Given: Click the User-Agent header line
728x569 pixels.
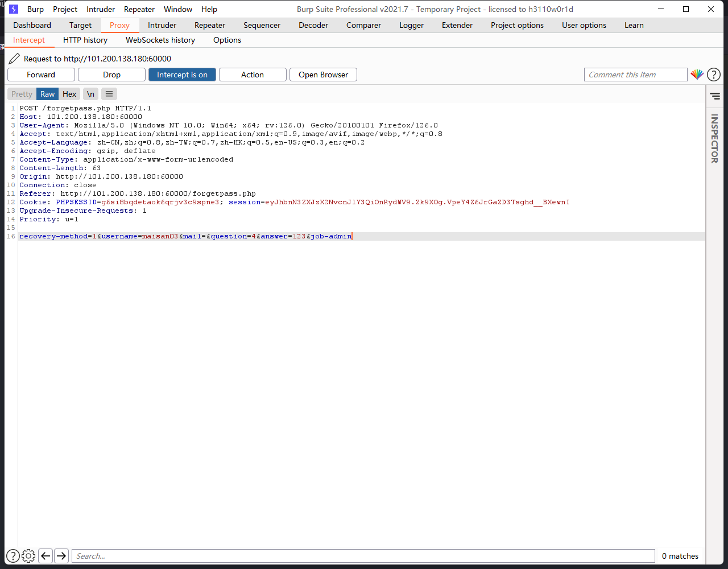Looking at the screenshot, I should [229, 125].
